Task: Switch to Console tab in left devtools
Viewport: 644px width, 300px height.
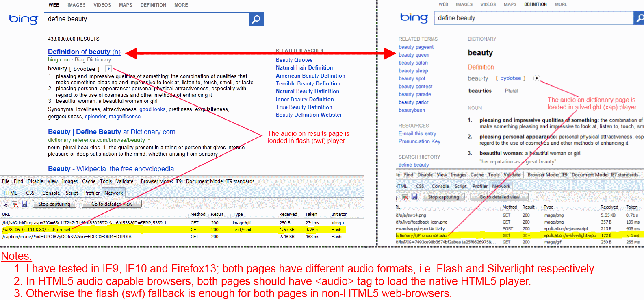Action: pos(51,193)
